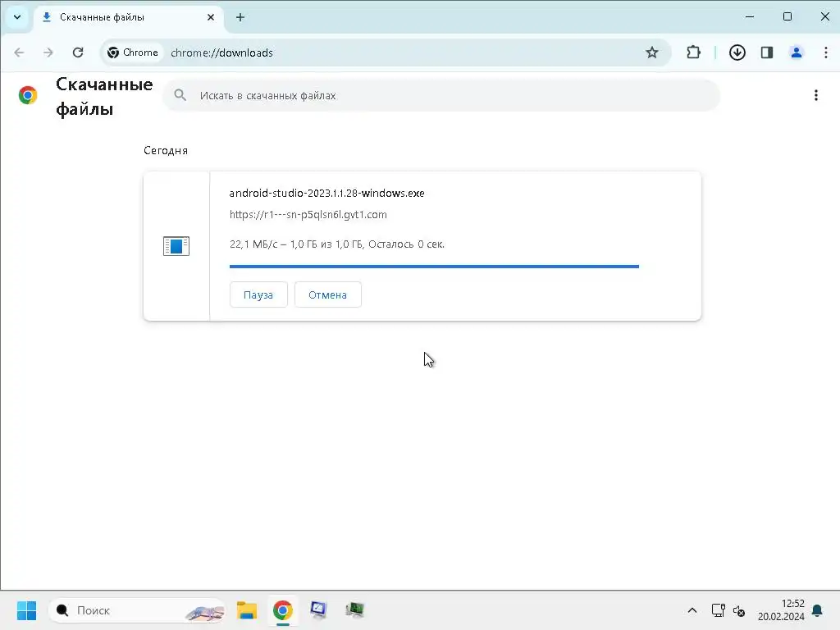Pause the download with Пауза
Viewport: 840px width, 630px height.
(x=258, y=294)
